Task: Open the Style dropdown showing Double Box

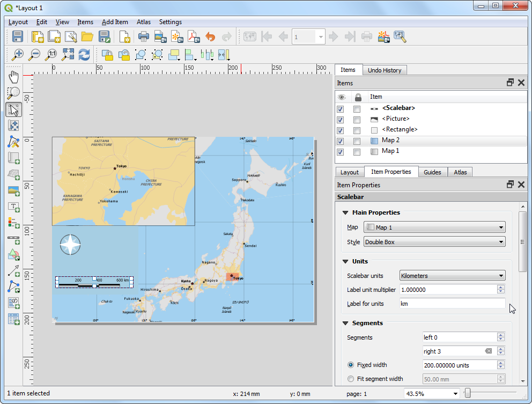Action: pyautogui.click(x=434, y=242)
